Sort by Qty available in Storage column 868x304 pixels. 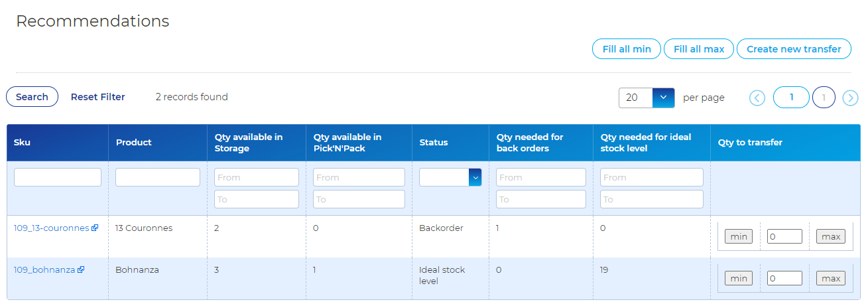tap(249, 143)
